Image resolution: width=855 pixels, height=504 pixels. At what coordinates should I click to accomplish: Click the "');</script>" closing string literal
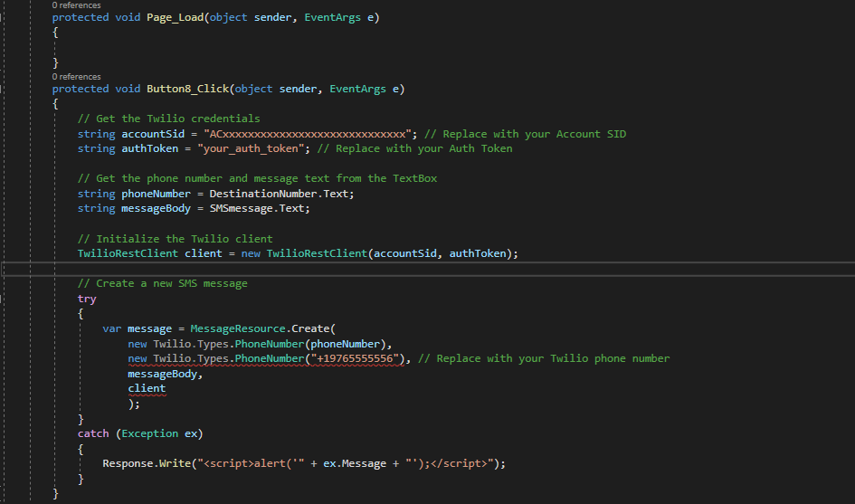coord(450,463)
